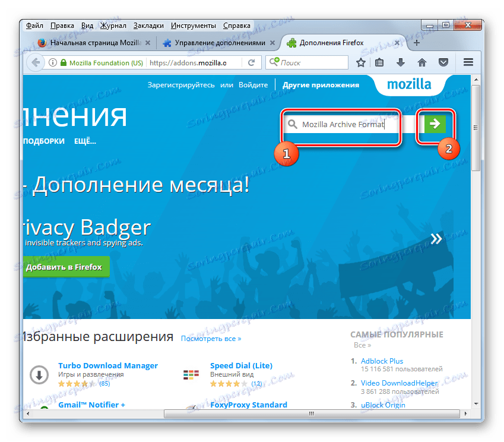Viewport: 504px width, 442px height.
Task: Click Добавить в Firefox button
Action: click(x=66, y=267)
